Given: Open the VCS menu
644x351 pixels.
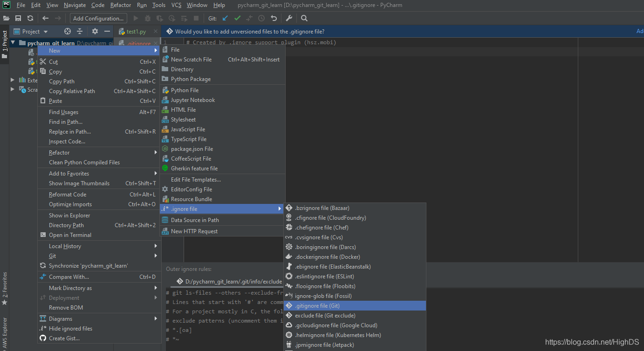Looking at the screenshot, I should pyautogui.click(x=177, y=5).
